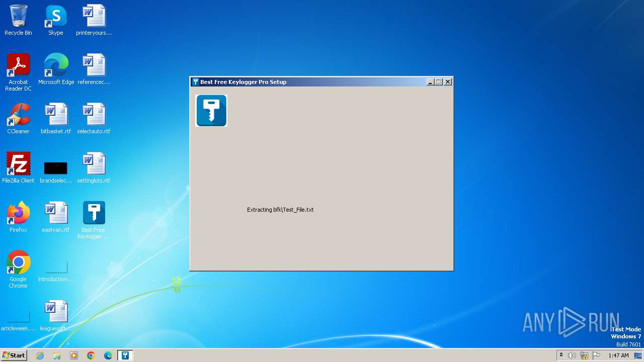
Task: Select the settinglots.rtf file icon
Action: pyautogui.click(x=94, y=168)
